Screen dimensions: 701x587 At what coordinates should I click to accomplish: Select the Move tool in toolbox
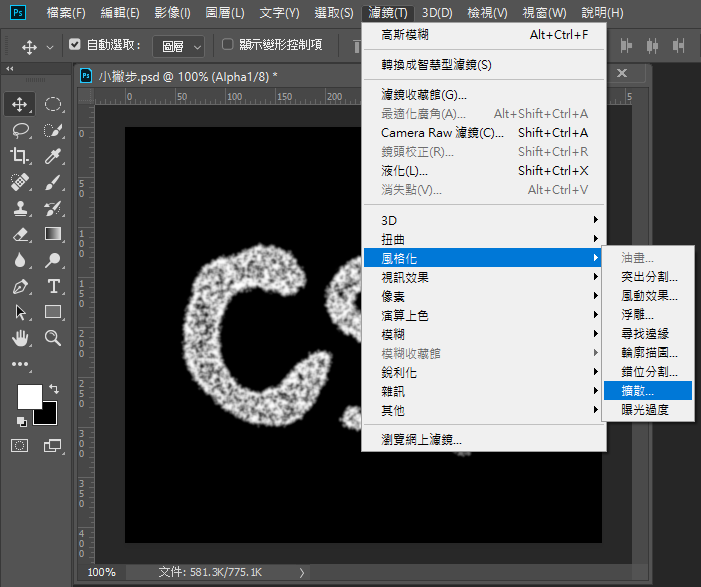[19, 104]
